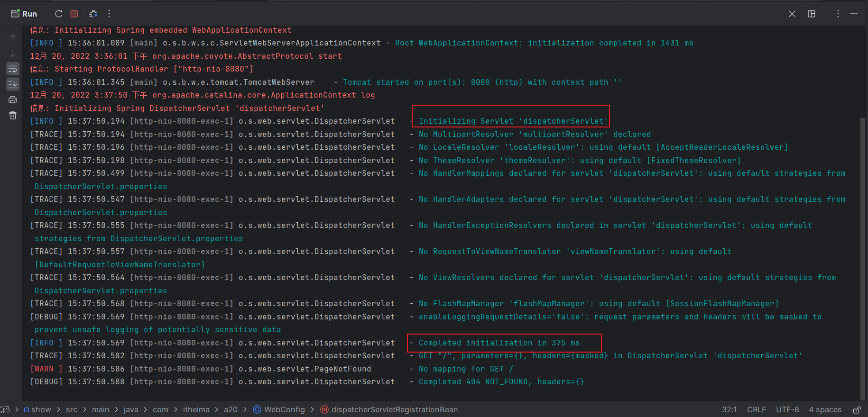
Task: Click 'No HandlerMappings declared' trace message
Action: (x=632, y=173)
